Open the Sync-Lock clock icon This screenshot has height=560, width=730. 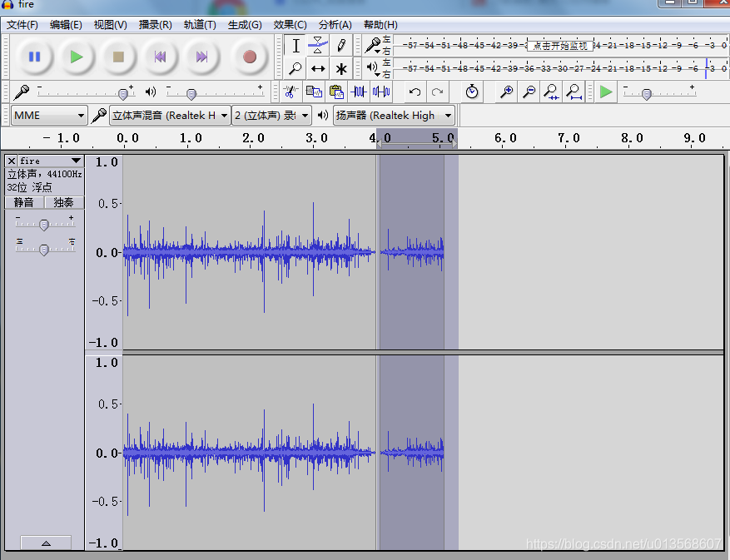[x=472, y=92]
